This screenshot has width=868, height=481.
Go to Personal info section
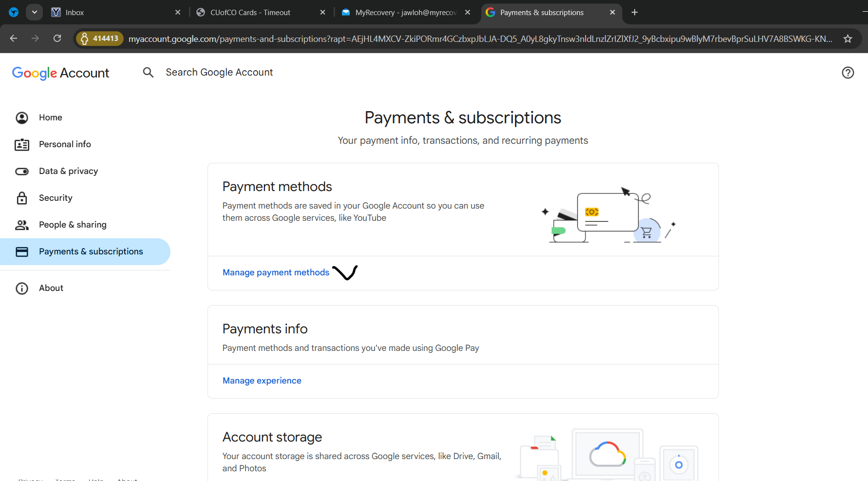[x=65, y=144]
